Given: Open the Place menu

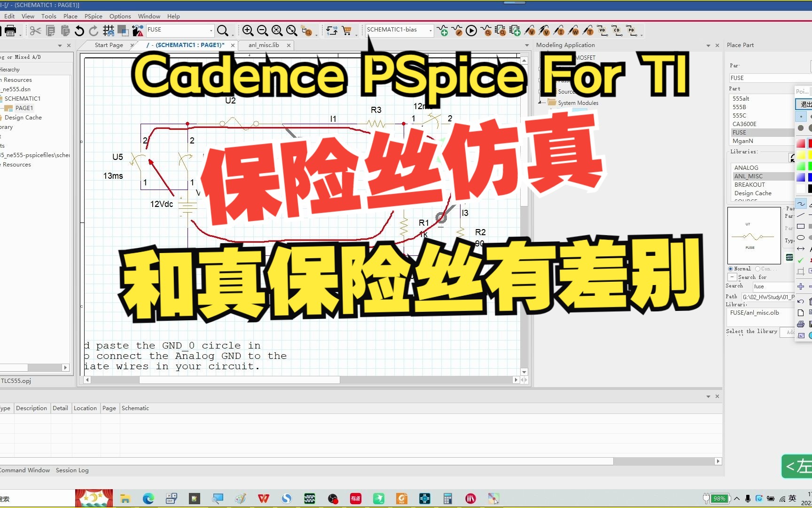Looking at the screenshot, I should point(70,16).
